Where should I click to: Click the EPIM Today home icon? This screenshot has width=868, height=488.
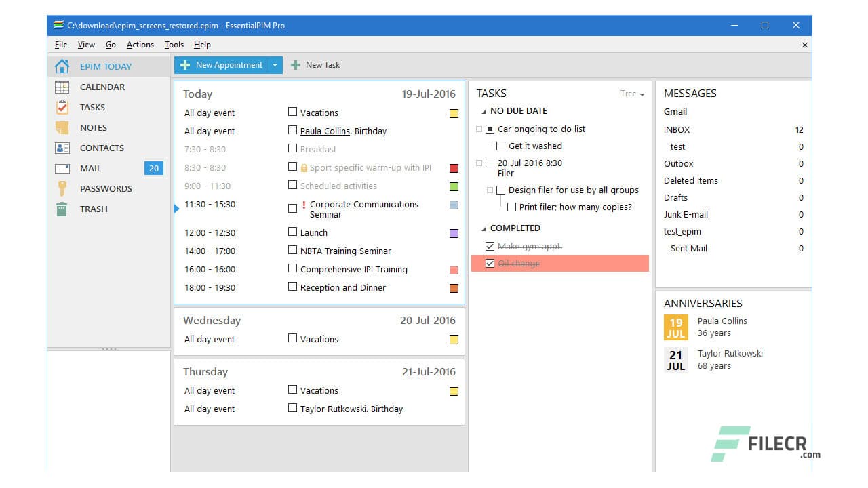pos(62,66)
